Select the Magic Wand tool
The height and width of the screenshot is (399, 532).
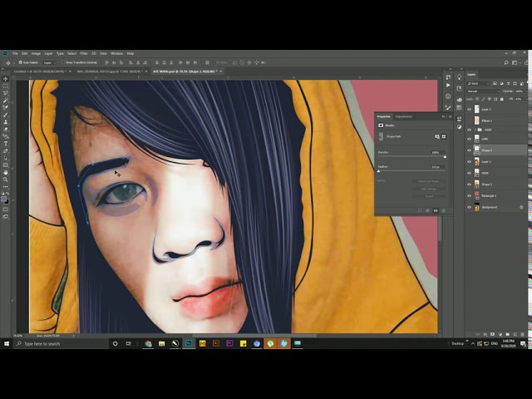(6, 101)
